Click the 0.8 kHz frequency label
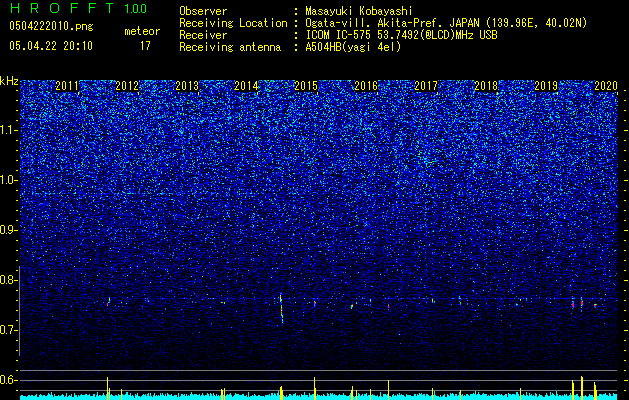The image size is (629, 400). point(9,280)
